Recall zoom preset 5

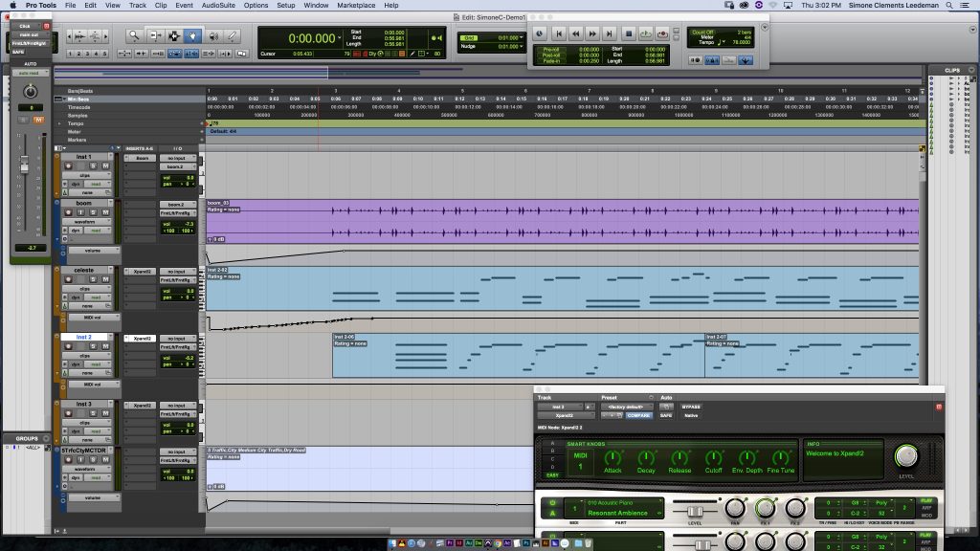(x=104, y=54)
